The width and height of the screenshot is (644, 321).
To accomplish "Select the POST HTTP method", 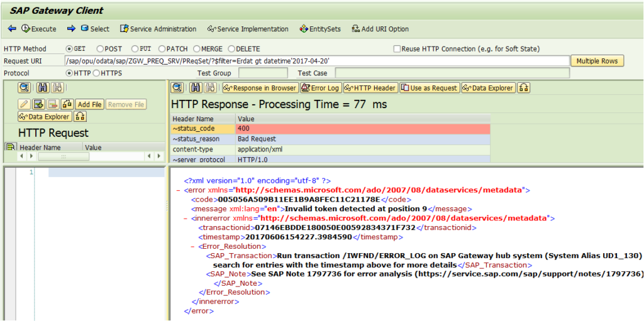I will click(100, 49).
